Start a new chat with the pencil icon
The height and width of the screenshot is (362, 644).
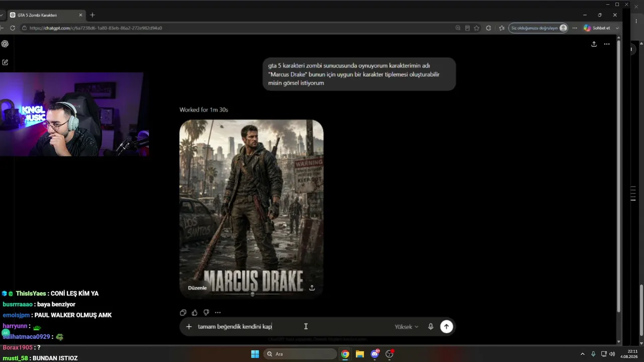5,62
